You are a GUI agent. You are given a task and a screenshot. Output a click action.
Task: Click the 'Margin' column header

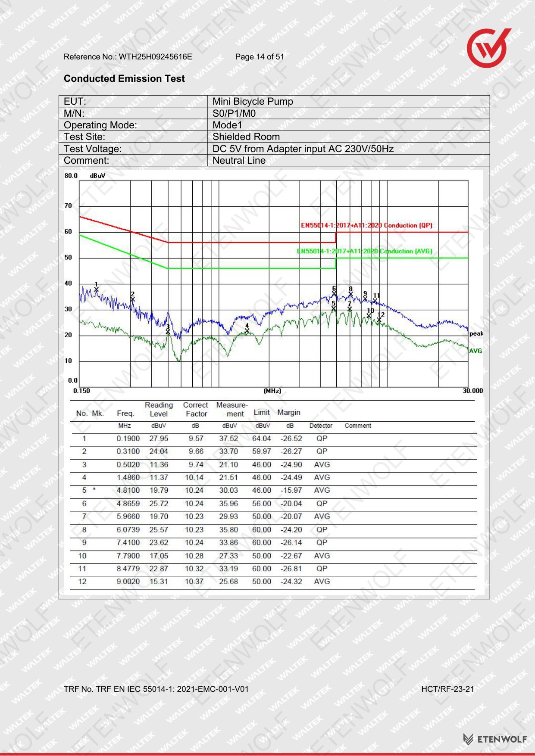289,412
